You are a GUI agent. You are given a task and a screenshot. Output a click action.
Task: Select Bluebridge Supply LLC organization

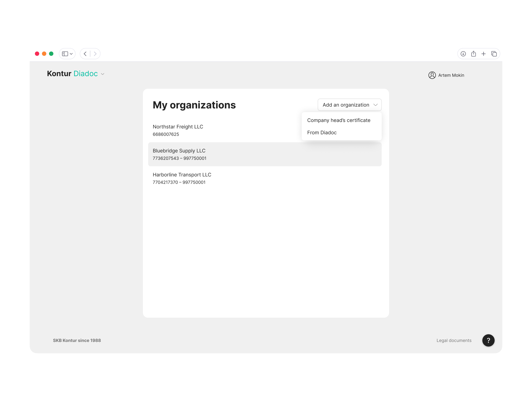click(x=265, y=154)
